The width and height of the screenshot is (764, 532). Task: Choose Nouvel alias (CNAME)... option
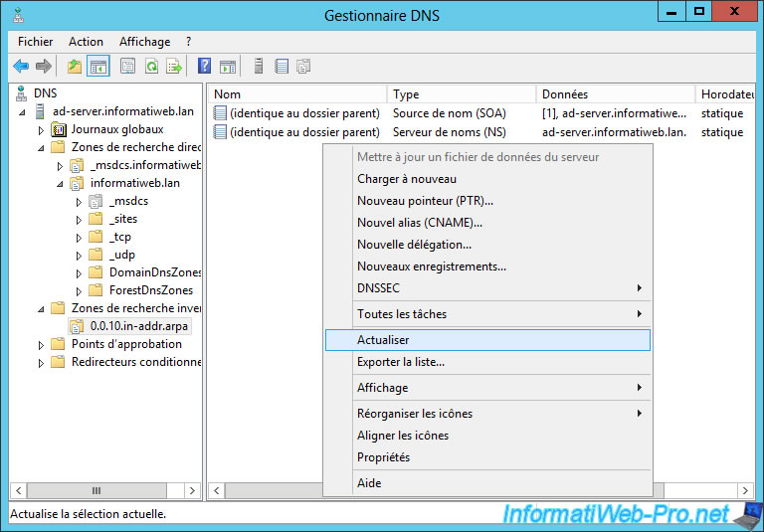487,223
